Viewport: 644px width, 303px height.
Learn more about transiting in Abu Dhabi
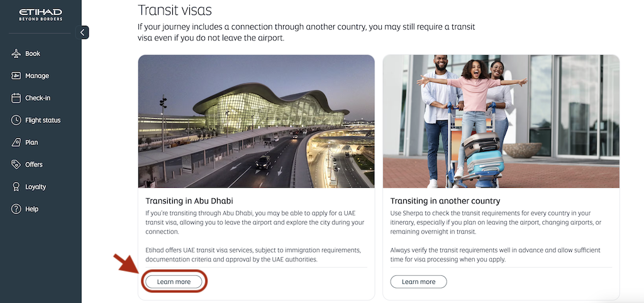click(174, 282)
